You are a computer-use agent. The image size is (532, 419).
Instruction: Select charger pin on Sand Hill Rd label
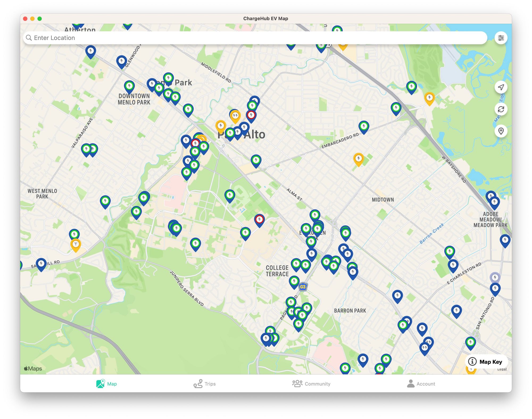(41, 265)
